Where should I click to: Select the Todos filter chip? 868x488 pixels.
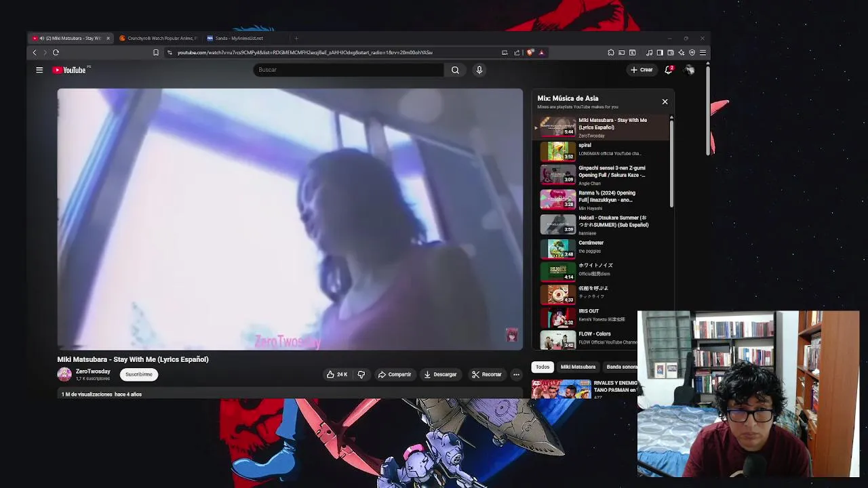(x=542, y=367)
